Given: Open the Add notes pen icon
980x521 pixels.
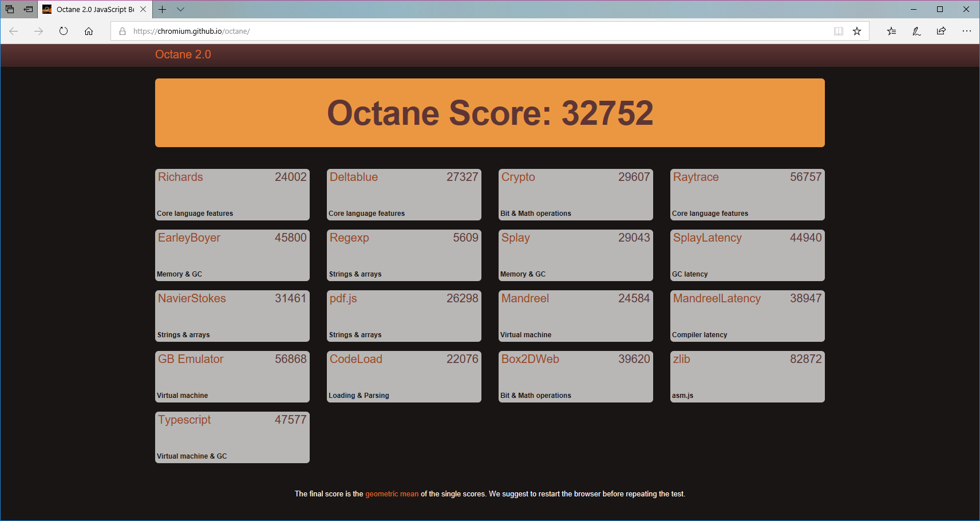Looking at the screenshot, I should click(916, 31).
